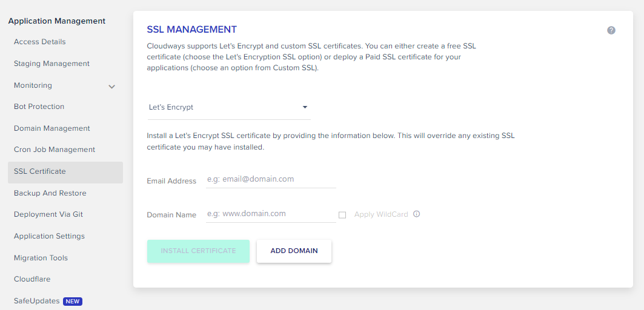Viewport: 644px width, 310px height.
Task: Open the Bot Protection page
Action: click(x=39, y=107)
